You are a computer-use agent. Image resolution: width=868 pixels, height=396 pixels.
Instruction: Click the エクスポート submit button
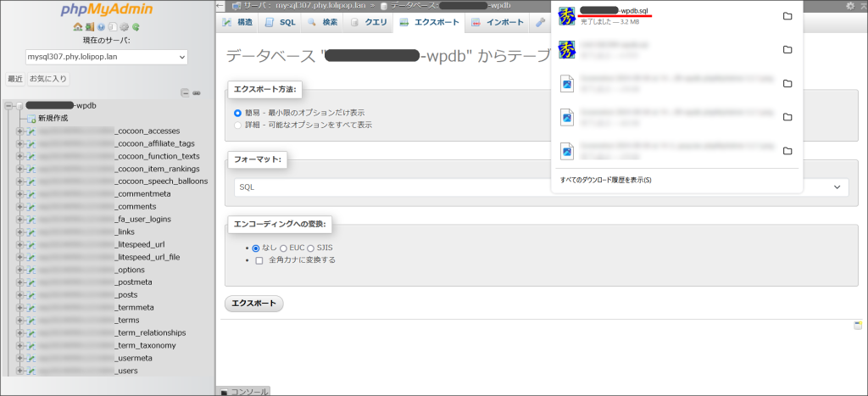click(x=254, y=304)
